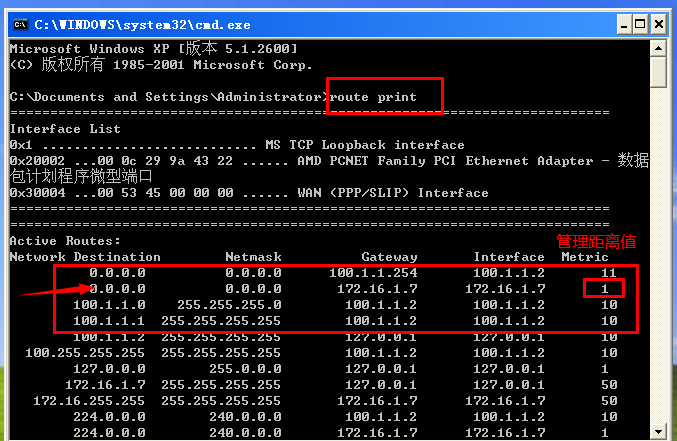Click the 'Active Routes:' heading
Image resolution: width=677 pixels, height=441 pixels.
pyautogui.click(x=65, y=241)
